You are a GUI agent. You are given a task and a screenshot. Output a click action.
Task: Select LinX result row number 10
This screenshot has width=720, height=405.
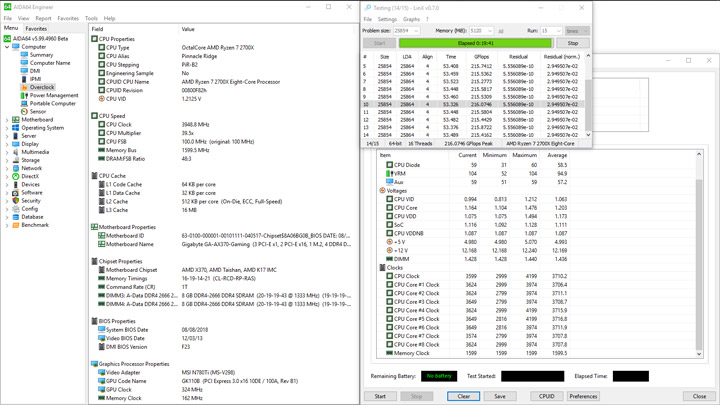pos(473,104)
